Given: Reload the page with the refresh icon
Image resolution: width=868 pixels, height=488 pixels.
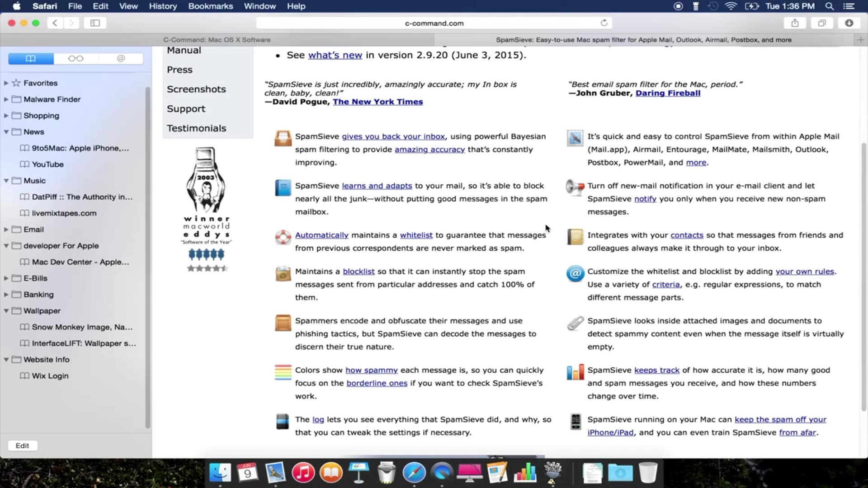Looking at the screenshot, I should pos(604,23).
